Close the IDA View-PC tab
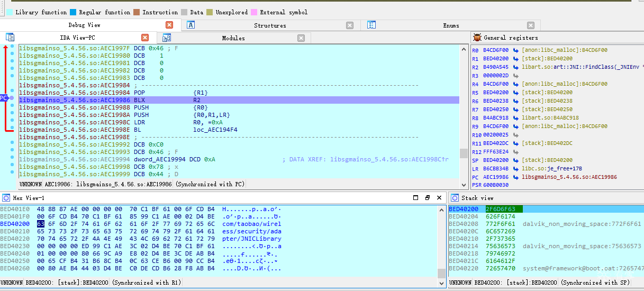The width and height of the screenshot is (644, 291). (x=145, y=38)
